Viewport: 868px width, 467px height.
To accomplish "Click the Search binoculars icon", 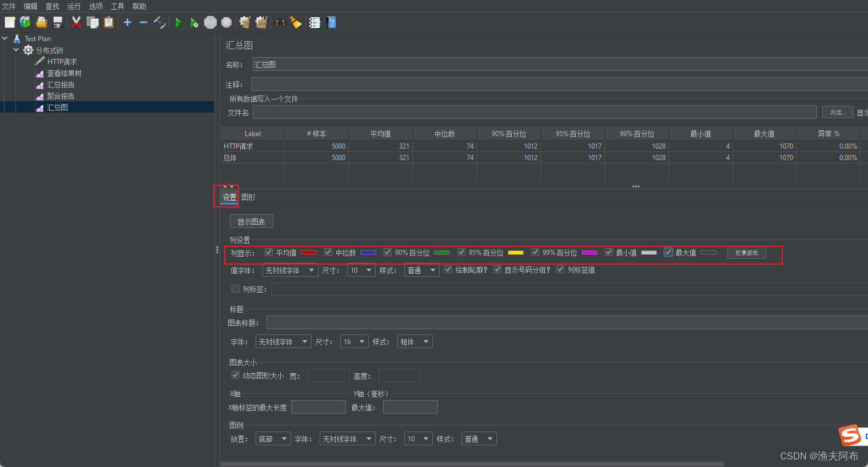I will pos(280,22).
